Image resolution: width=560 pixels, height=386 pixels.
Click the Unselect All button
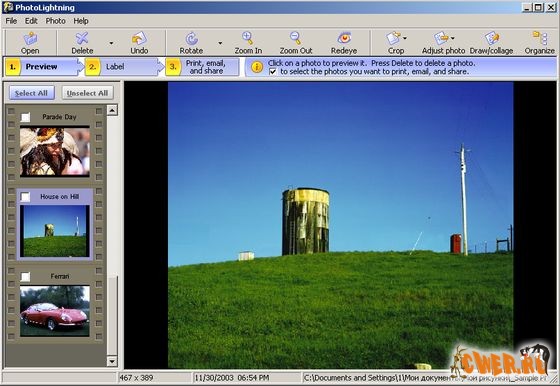[88, 93]
